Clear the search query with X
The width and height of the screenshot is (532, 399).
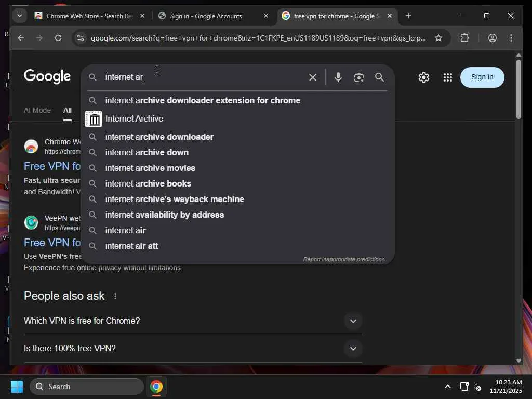pyautogui.click(x=312, y=77)
